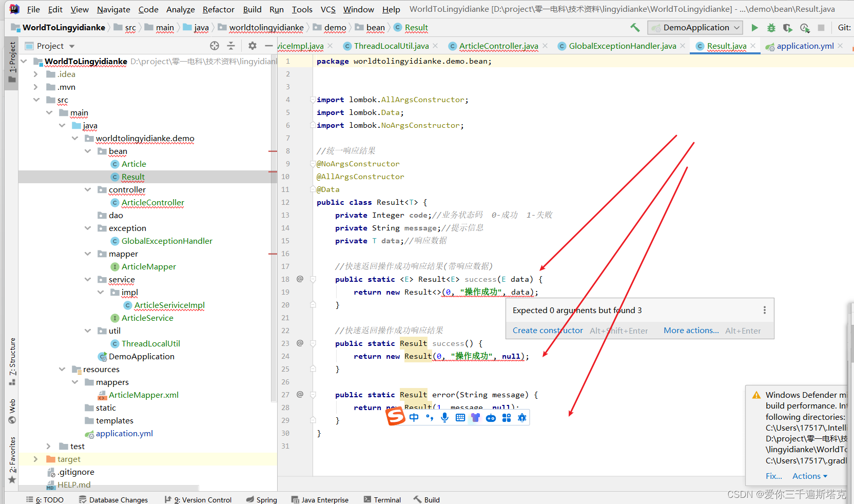Viewport: 854px width, 504px height.
Task: Click Create constructor in the error popup
Action: (x=547, y=330)
